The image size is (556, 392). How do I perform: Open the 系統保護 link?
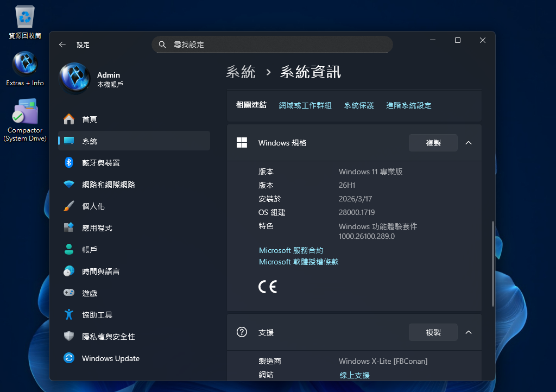click(x=359, y=105)
